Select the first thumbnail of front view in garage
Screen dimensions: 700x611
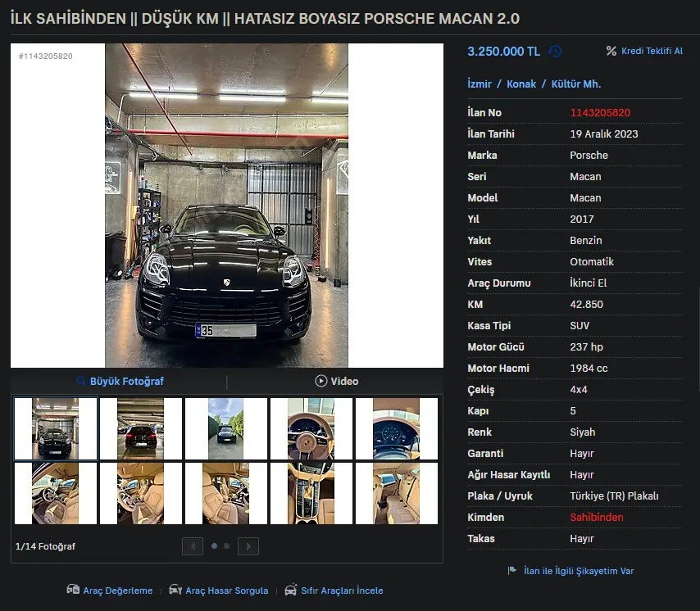click(x=56, y=428)
